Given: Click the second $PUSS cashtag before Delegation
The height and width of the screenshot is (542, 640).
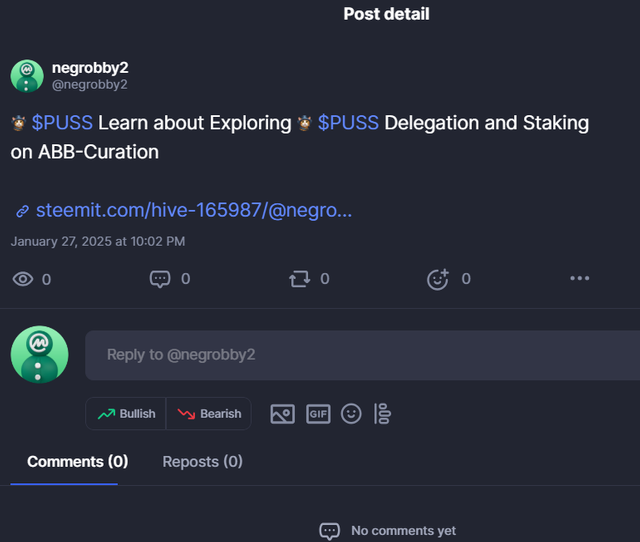Looking at the screenshot, I should pos(348,123).
